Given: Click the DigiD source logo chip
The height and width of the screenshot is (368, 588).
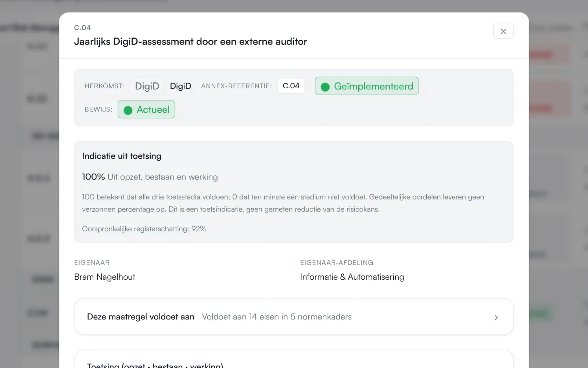Looking at the screenshot, I should click(147, 86).
